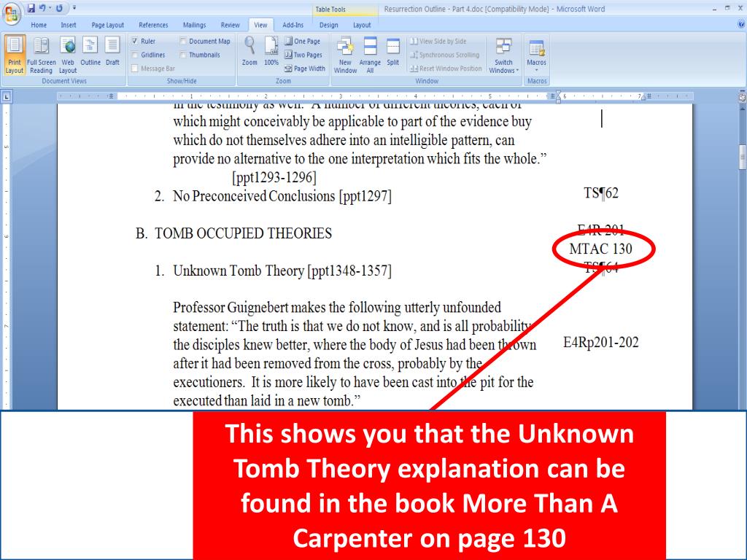747x560 pixels.
Task: Open Switch Windows dropdown
Action: pos(503,55)
